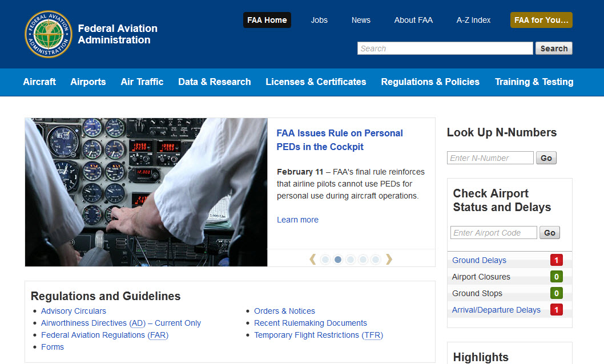Image resolution: width=604 pixels, height=364 pixels.
Task: Click the Look Up N-Numbers heading
Action: [502, 132]
